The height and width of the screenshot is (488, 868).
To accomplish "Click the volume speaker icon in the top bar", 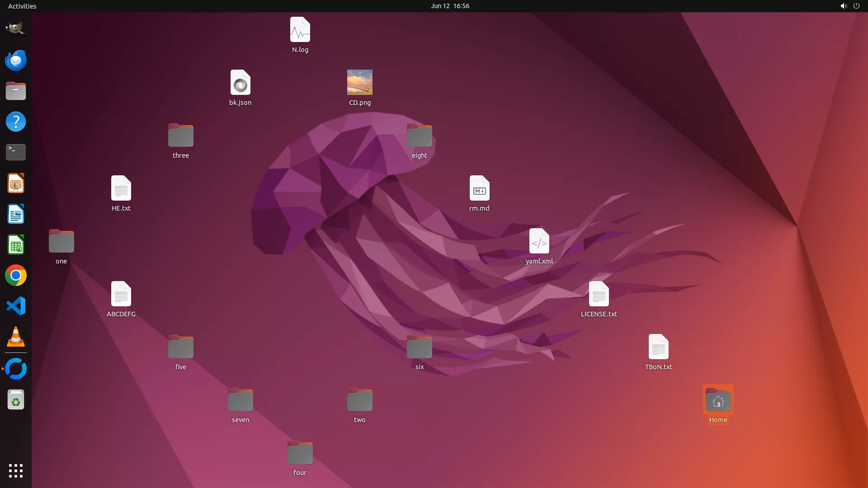I will click(x=843, y=6).
